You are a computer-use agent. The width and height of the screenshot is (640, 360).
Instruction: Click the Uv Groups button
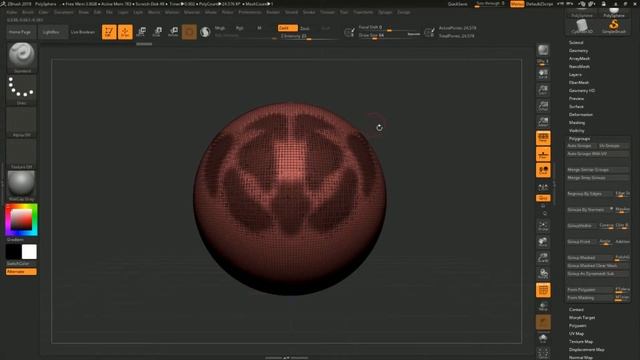(613, 146)
